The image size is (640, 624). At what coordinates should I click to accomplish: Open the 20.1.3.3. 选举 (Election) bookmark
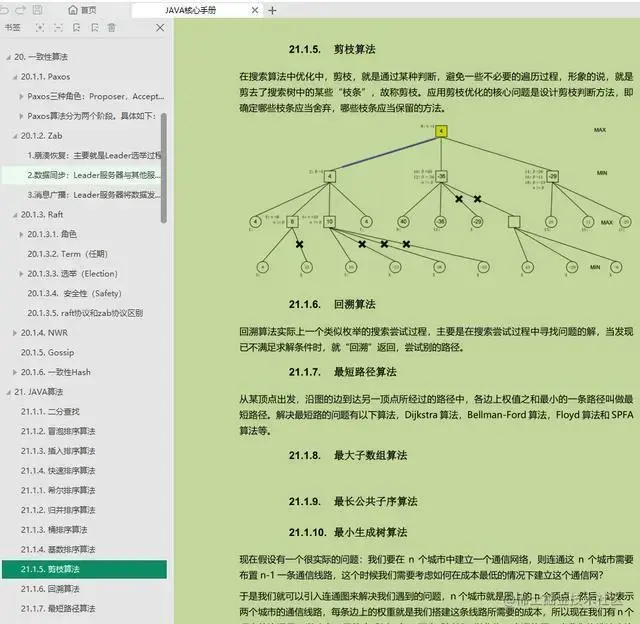[x=72, y=273]
